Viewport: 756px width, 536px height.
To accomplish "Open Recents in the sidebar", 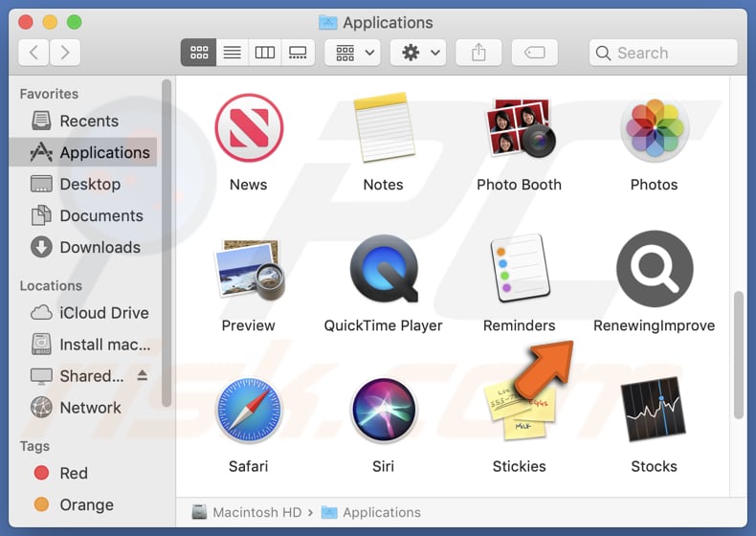I will [83, 121].
